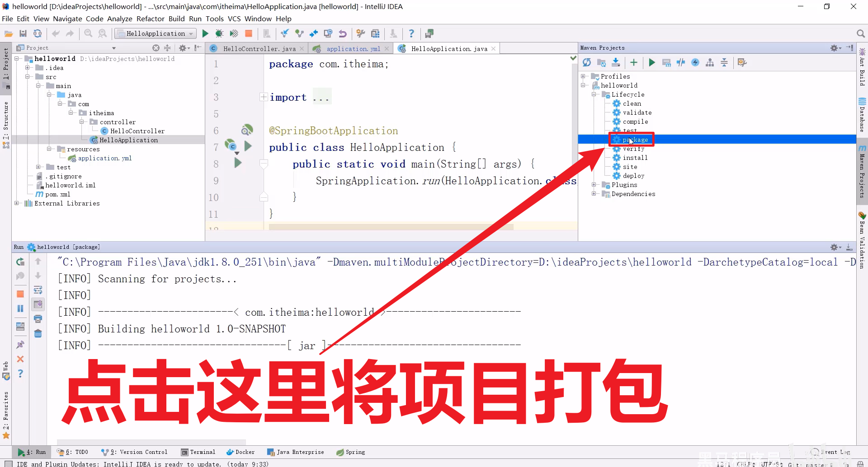The height and width of the screenshot is (467, 868).
Task: Open Settings via the wrench toolbar icon
Action: (x=360, y=33)
